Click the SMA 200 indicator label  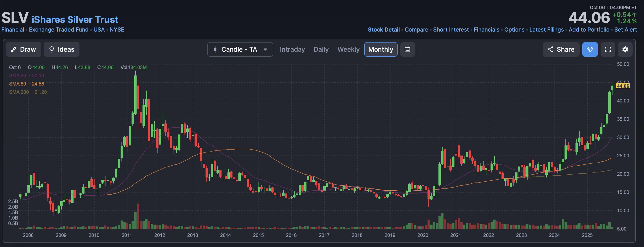pyautogui.click(x=19, y=92)
